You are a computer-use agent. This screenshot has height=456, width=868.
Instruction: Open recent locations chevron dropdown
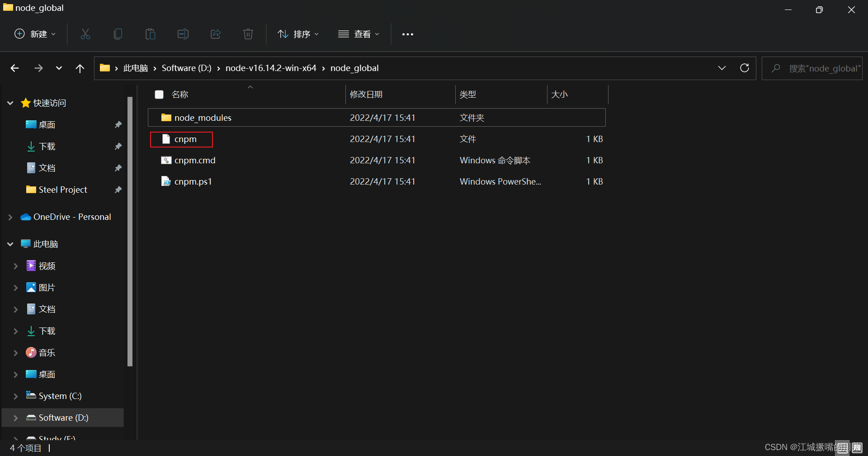pos(59,68)
